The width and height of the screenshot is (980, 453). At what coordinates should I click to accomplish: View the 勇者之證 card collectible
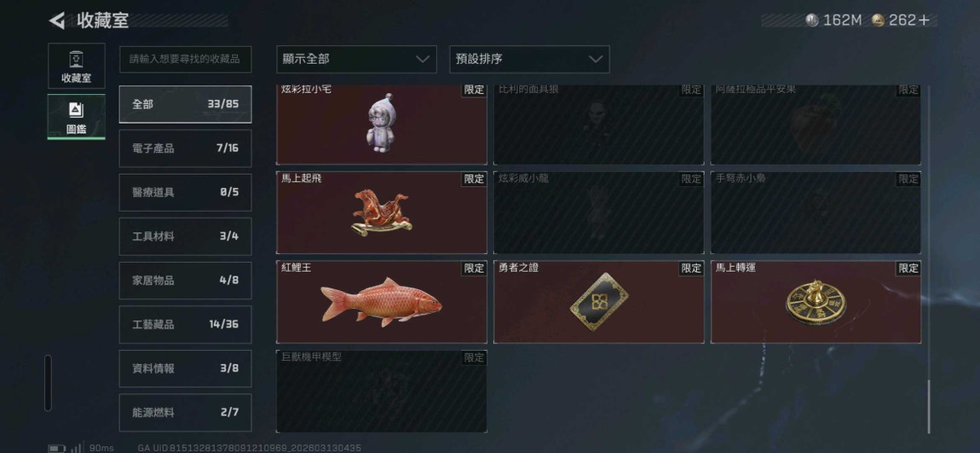coord(599,302)
